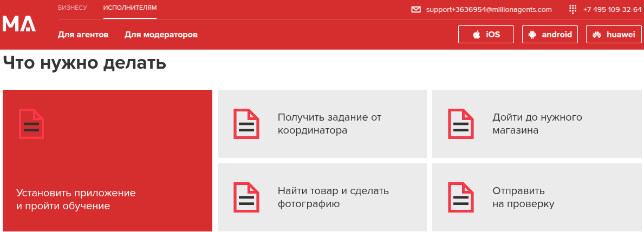Click document icon beside 'Найти товар и сделать фотографию'
This screenshot has height=232, width=644.
pos(246,197)
